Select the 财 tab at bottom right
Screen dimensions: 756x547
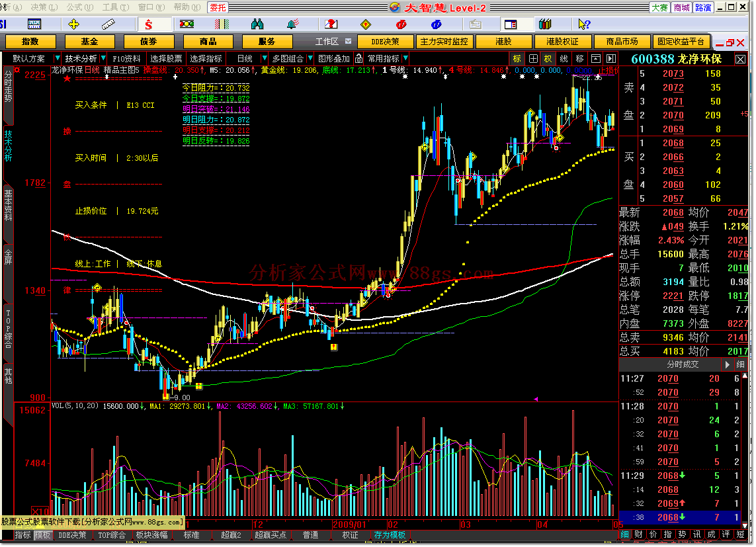(639, 534)
